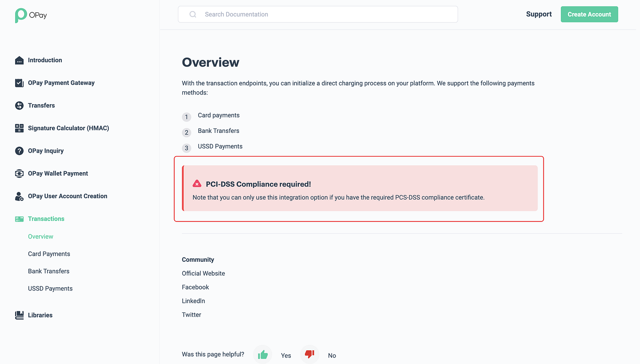Click the "Bank Transfers" list item in content

(219, 131)
